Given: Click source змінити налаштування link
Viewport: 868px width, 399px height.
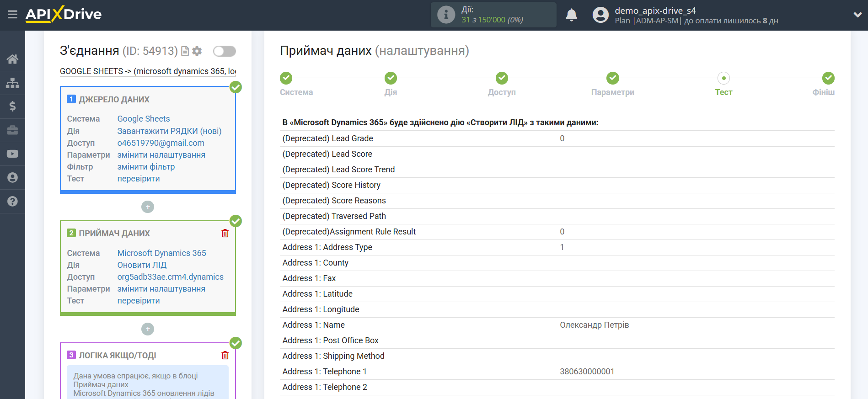Looking at the screenshot, I should click(161, 155).
